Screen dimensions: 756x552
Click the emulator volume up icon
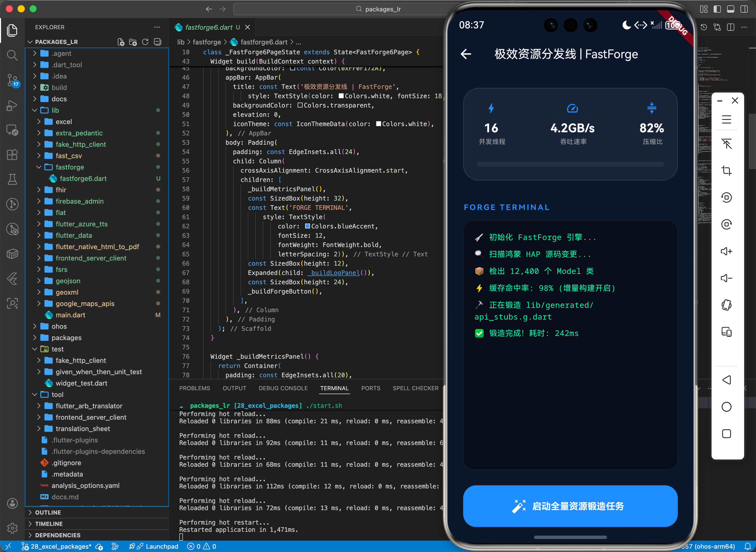pyautogui.click(x=726, y=251)
